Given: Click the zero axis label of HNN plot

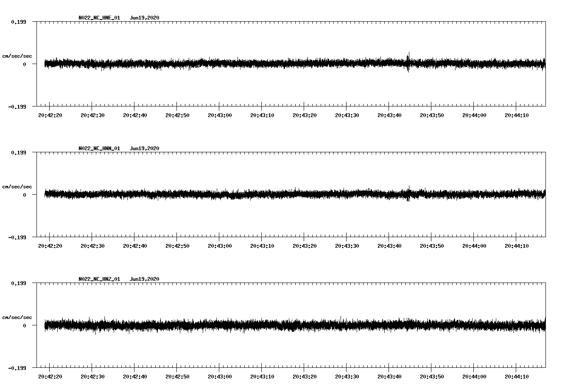Looking at the screenshot, I should tap(25, 195).
